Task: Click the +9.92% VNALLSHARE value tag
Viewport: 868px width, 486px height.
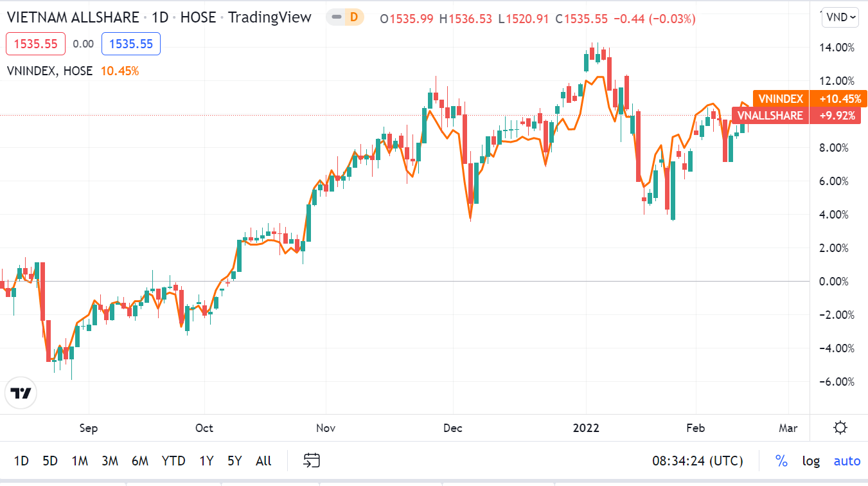Action: tap(835, 116)
